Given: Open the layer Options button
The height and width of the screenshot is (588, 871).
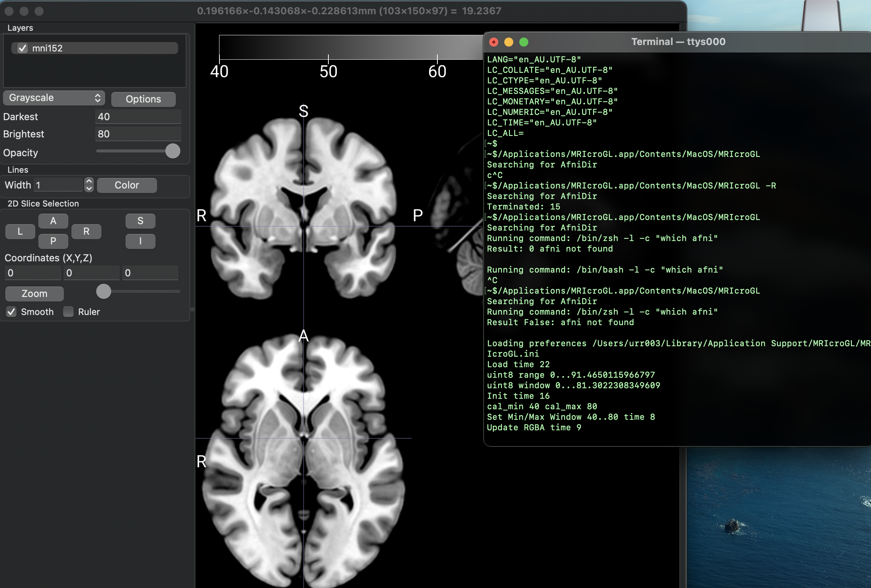Looking at the screenshot, I should 143,99.
